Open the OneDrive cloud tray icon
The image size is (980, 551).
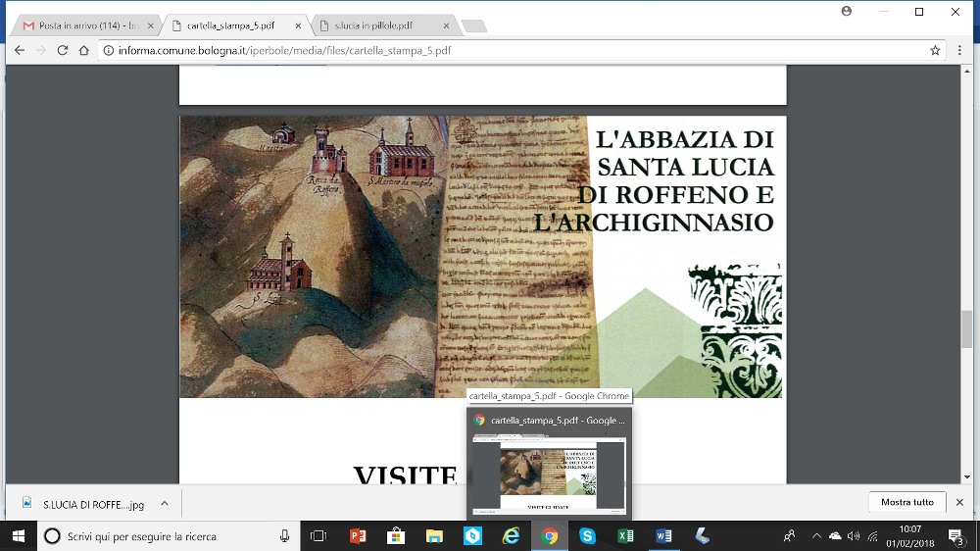coord(835,536)
